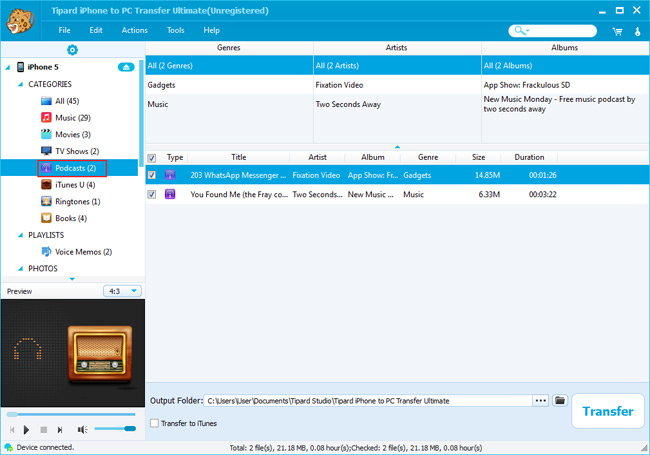This screenshot has width=650, height=455.
Task: Click the Tipard cheetah logo
Action: click(20, 21)
